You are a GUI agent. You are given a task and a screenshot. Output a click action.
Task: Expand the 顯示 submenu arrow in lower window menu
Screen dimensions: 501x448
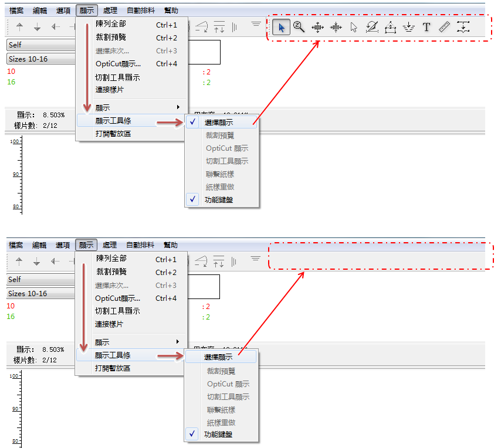(x=178, y=342)
